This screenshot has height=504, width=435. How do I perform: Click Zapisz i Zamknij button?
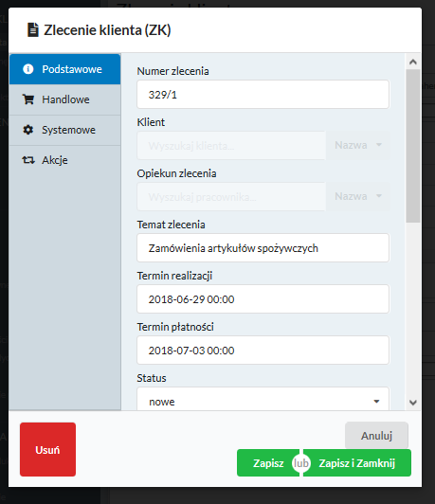[357, 463]
